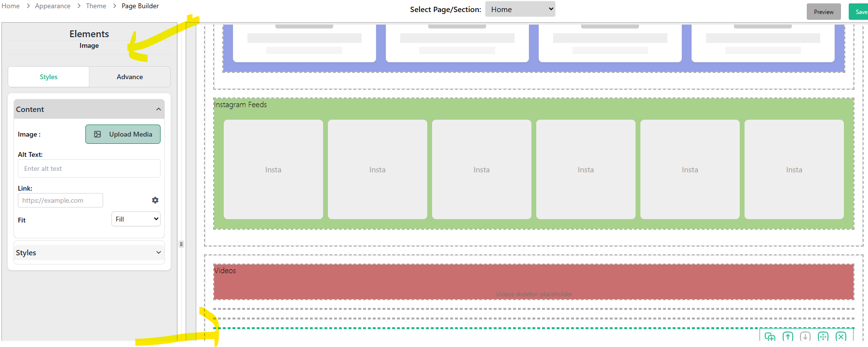Screen dimensions: 868x347
Task: Click the Elements panel heading
Action: tap(89, 34)
